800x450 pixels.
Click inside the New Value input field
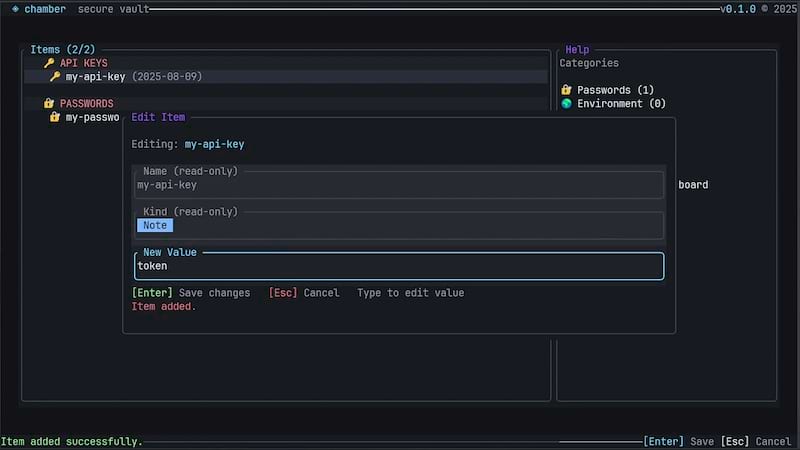click(398, 266)
